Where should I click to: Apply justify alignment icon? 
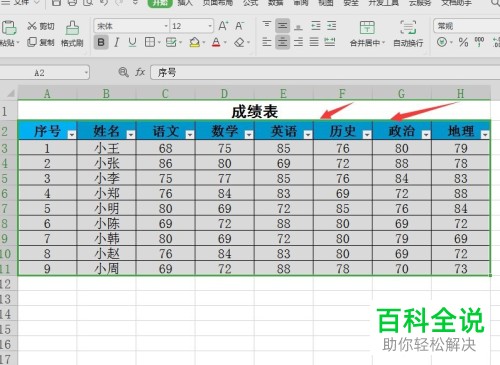point(314,42)
